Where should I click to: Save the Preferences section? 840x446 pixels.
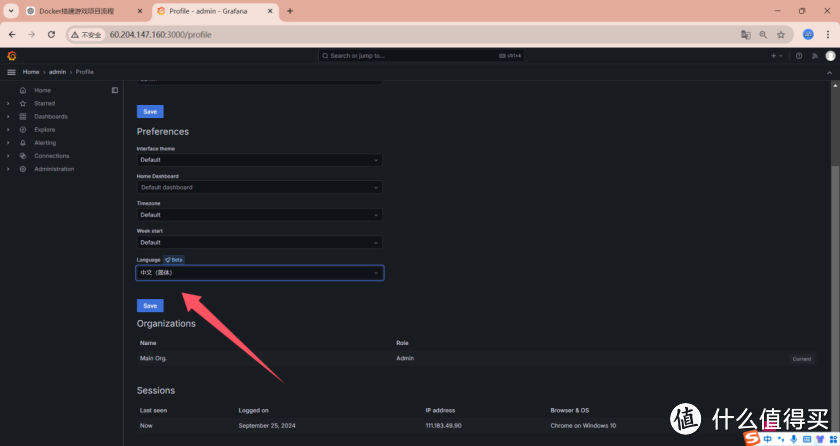150,306
